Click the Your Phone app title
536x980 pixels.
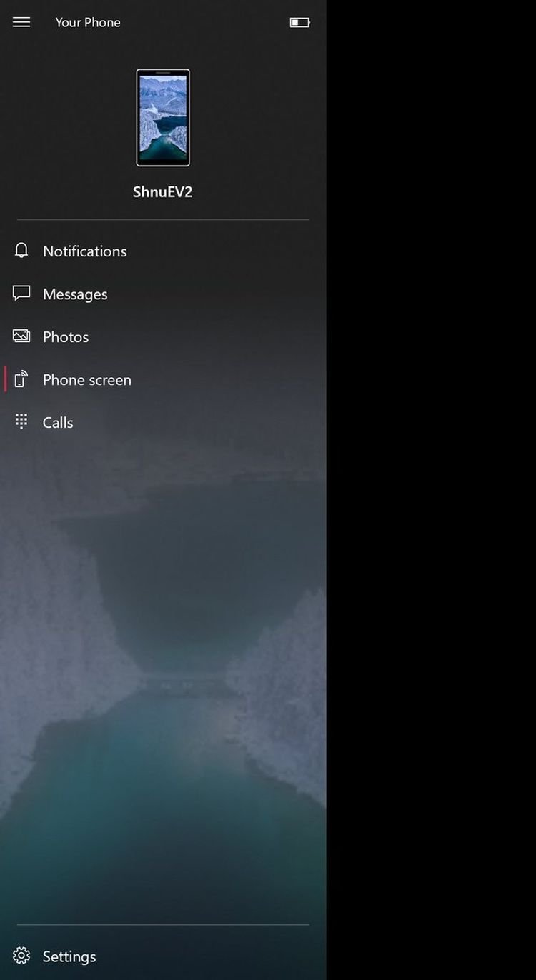(x=88, y=22)
